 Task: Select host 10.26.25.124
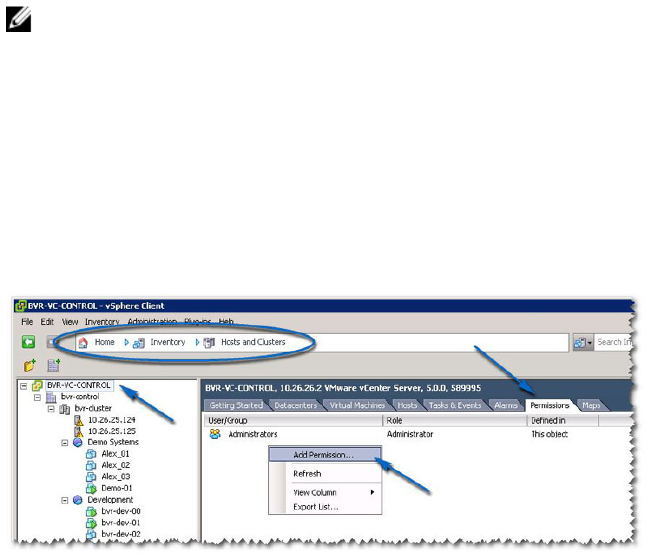(112, 420)
